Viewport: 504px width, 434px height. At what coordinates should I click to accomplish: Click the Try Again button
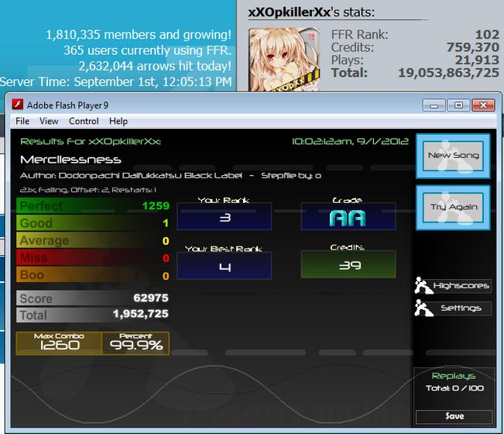pyautogui.click(x=453, y=208)
